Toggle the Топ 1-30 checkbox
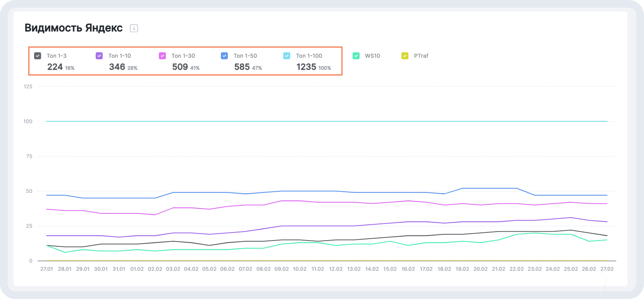The width and height of the screenshot is (644, 299). tap(162, 56)
